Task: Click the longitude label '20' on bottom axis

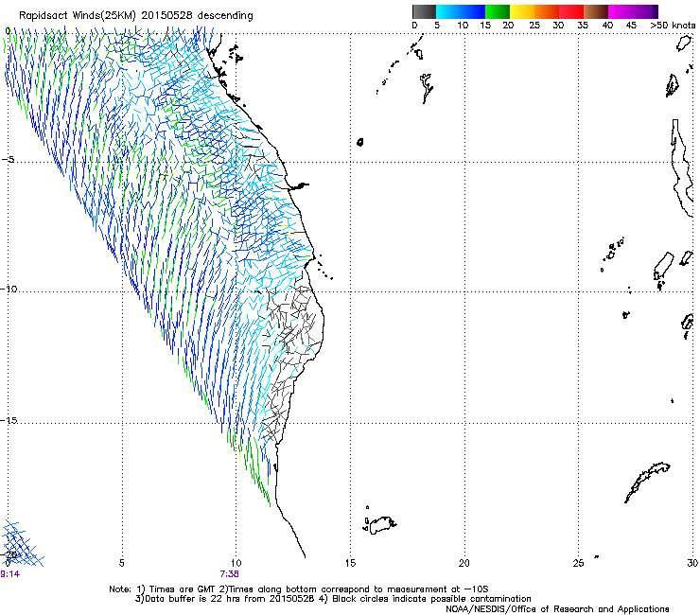Action: (x=464, y=563)
